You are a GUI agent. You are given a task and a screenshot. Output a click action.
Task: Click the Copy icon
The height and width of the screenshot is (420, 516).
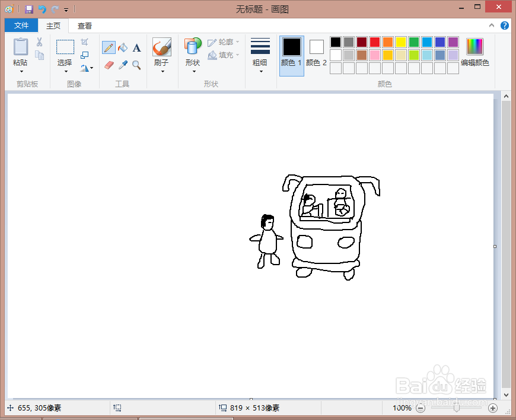click(40, 55)
